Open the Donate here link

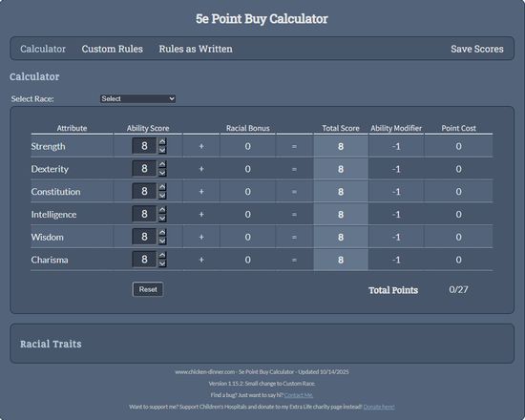[379, 407]
